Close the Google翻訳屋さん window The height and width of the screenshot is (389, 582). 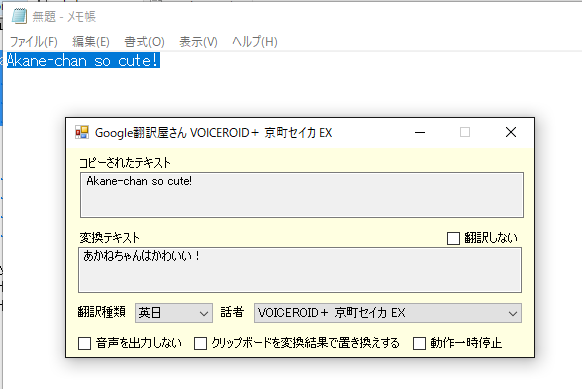click(511, 132)
